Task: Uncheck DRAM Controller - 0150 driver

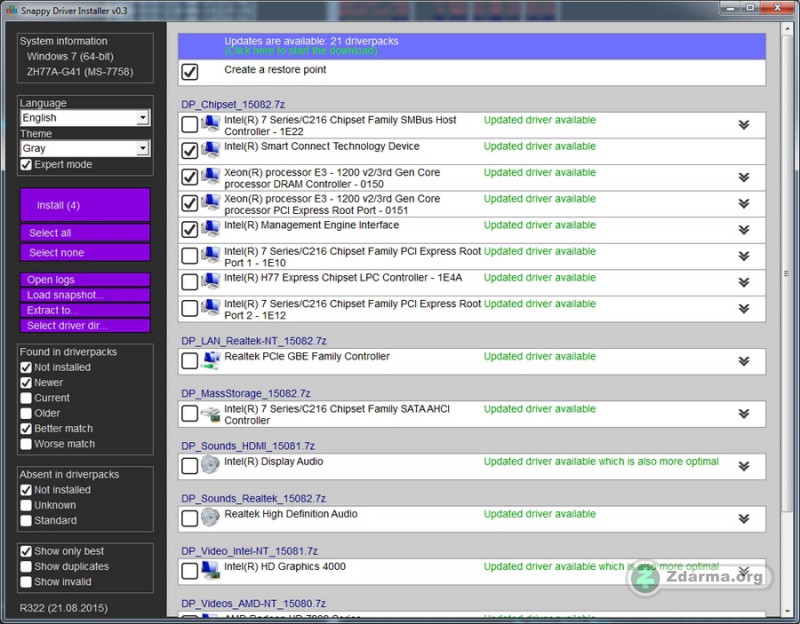Action: click(x=190, y=177)
